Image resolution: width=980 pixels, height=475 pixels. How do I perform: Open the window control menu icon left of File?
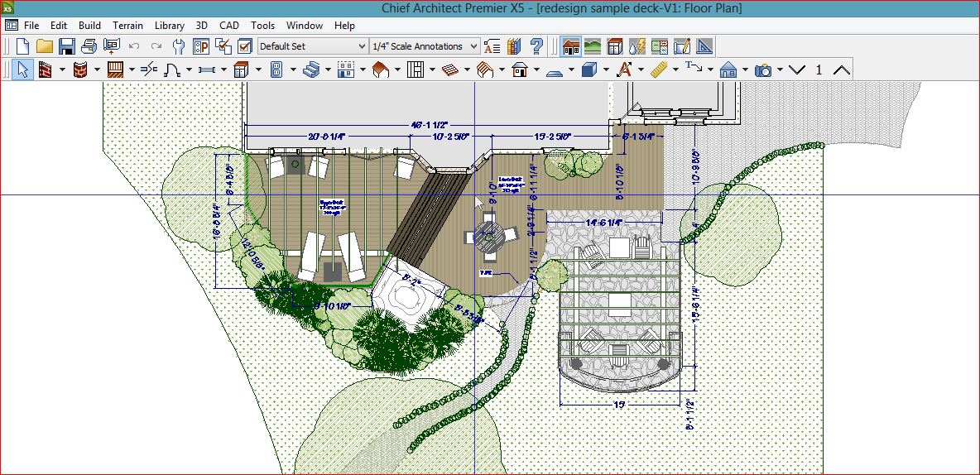coord(12,25)
